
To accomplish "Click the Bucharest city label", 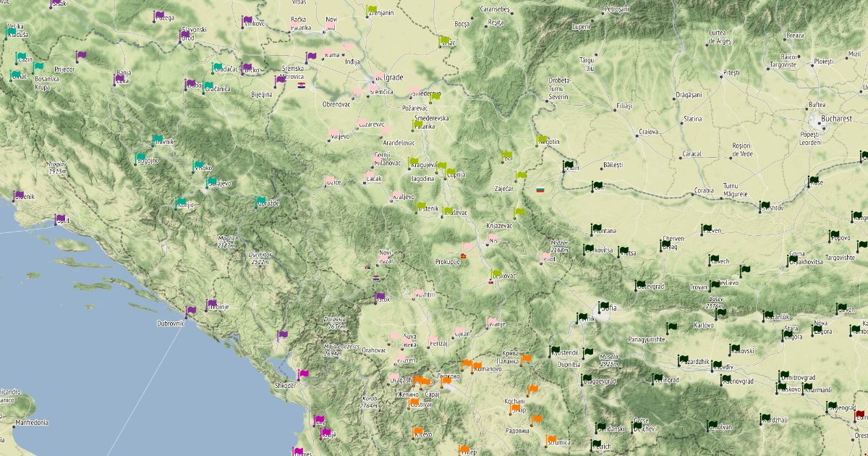I will point(837,117).
